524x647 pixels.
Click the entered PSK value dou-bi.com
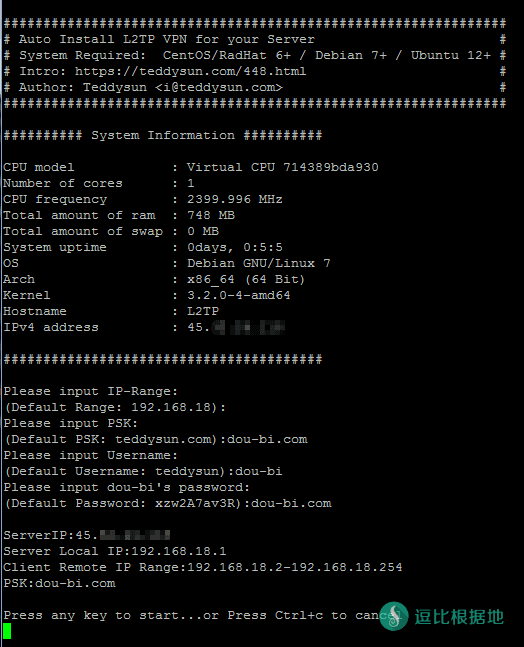[267, 439]
